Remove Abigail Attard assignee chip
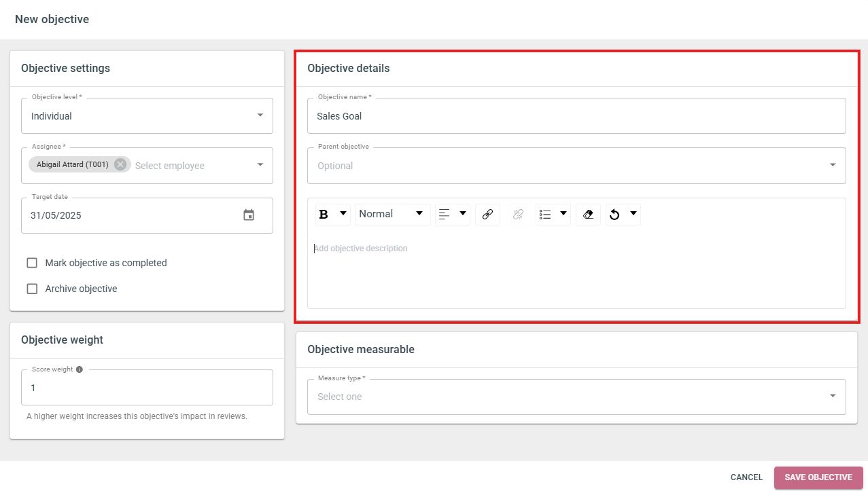This screenshot has height=491, width=868. [x=120, y=164]
